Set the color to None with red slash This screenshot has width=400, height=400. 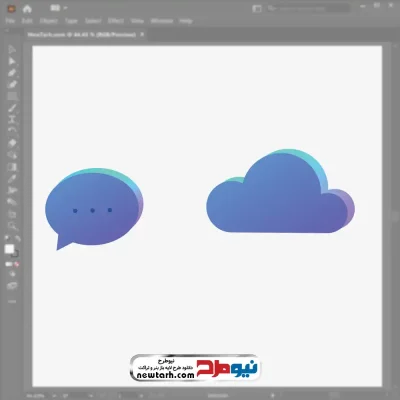point(17,264)
